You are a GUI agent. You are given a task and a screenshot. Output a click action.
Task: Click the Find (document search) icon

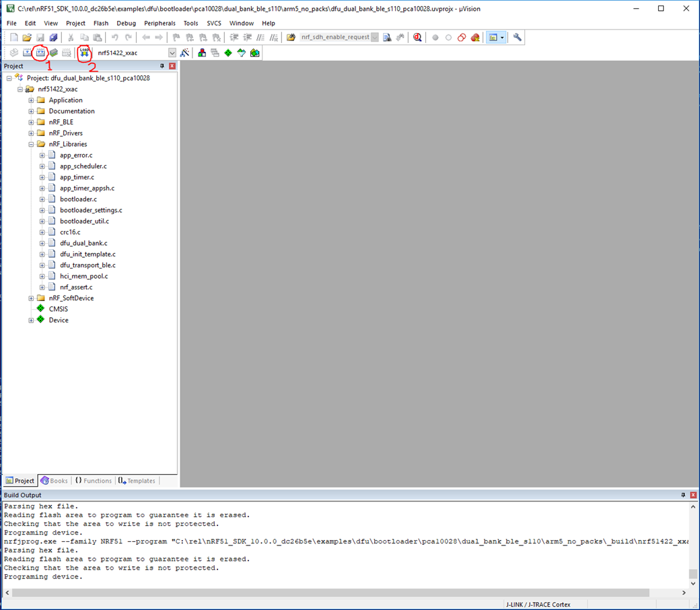tap(387, 38)
